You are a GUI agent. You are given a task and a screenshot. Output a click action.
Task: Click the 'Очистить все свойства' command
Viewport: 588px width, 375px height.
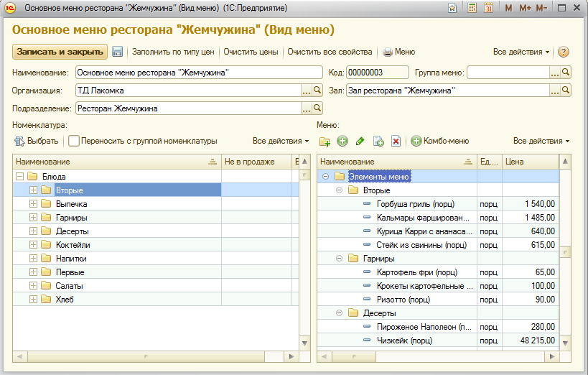[330, 52]
